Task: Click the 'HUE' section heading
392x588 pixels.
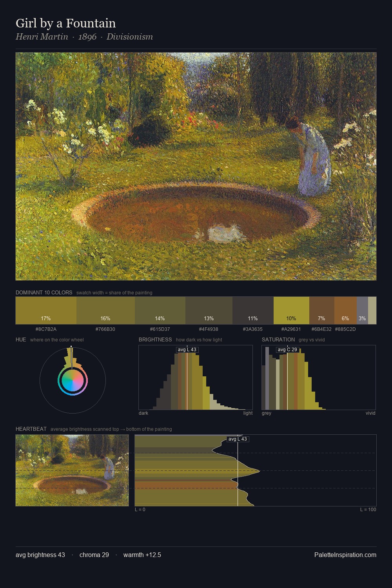Action: click(21, 339)
